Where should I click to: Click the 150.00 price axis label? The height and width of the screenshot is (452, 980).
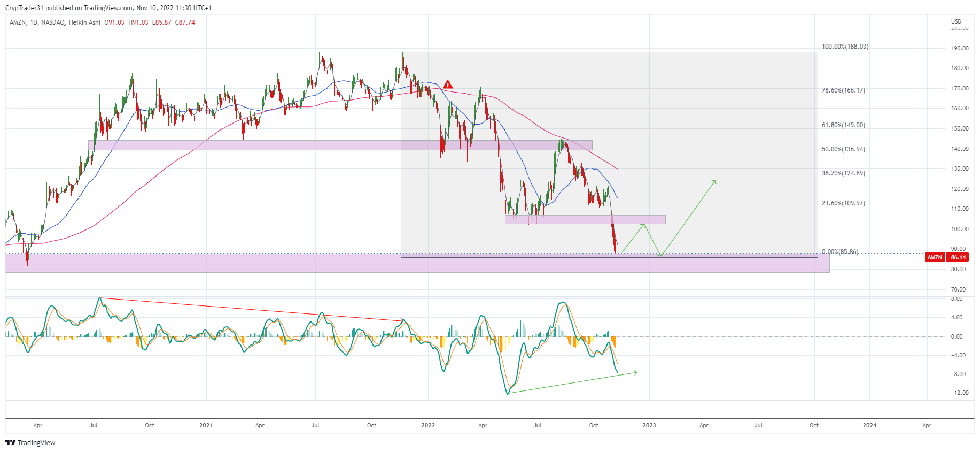(960, 128)
